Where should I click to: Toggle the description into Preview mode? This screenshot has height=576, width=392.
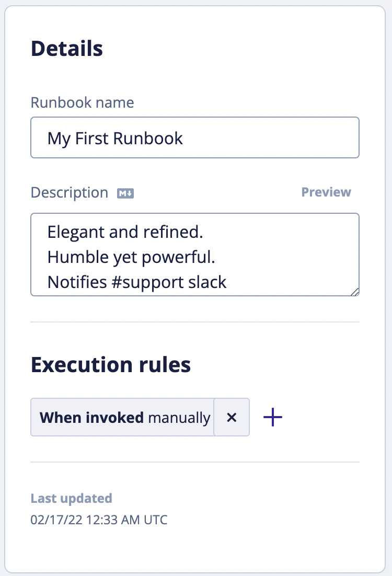click(326, 192)
